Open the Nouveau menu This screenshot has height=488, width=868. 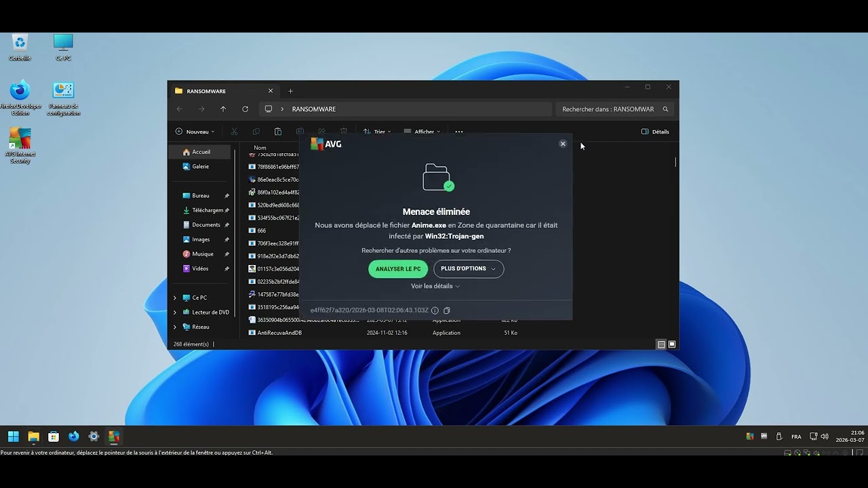pos(195,131)
